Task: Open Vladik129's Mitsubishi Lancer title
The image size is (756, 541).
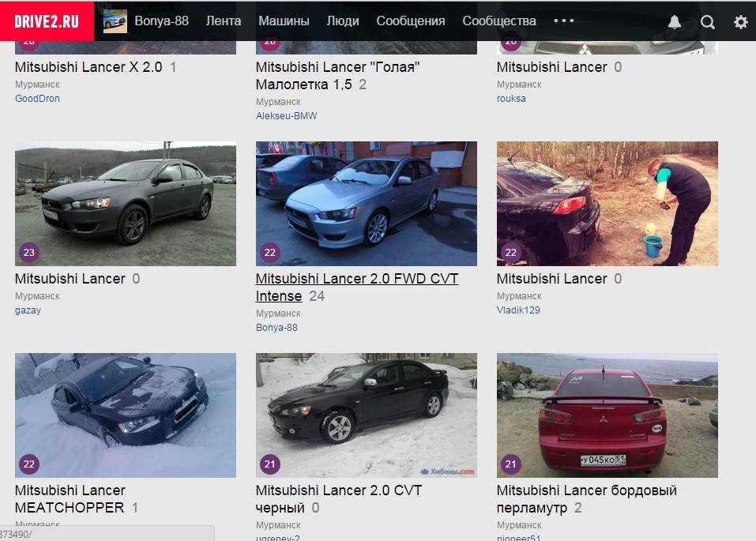Action: point(551,279)
